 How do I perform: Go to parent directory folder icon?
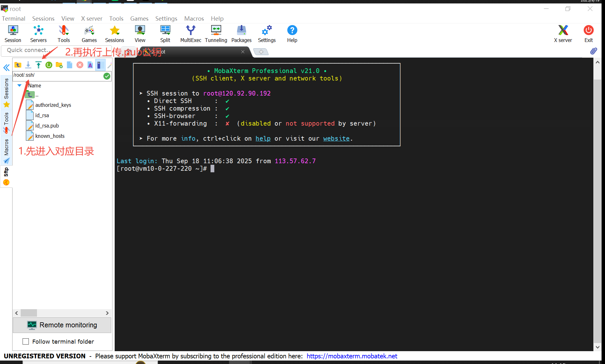pos(18,65)
